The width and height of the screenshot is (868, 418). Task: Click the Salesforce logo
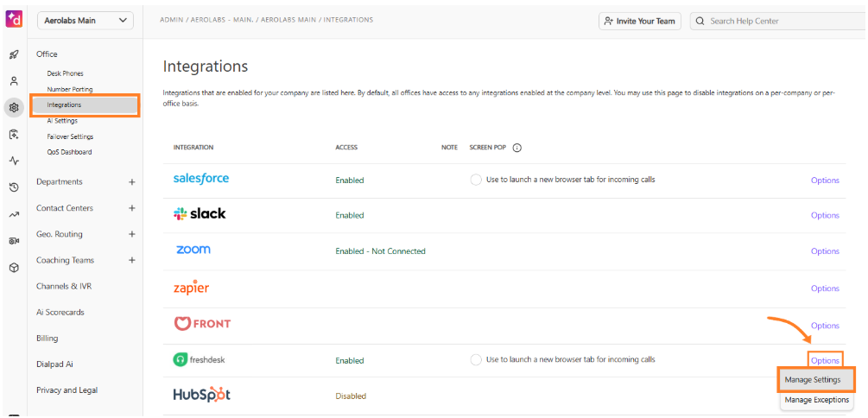[201, 178]
